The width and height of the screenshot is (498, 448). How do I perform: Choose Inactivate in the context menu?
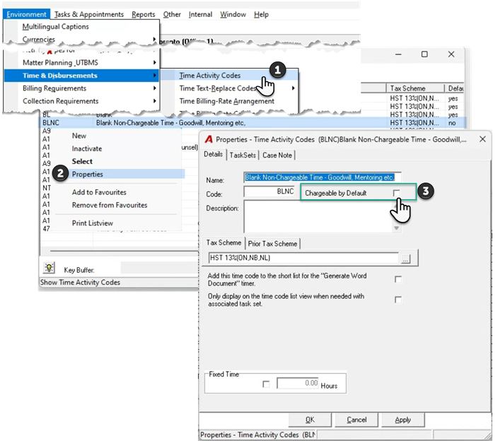point(87,148)
